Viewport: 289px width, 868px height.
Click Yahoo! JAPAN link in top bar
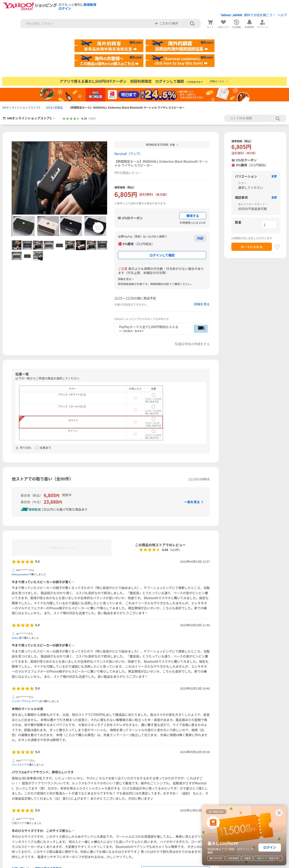[x=231, y=15]
